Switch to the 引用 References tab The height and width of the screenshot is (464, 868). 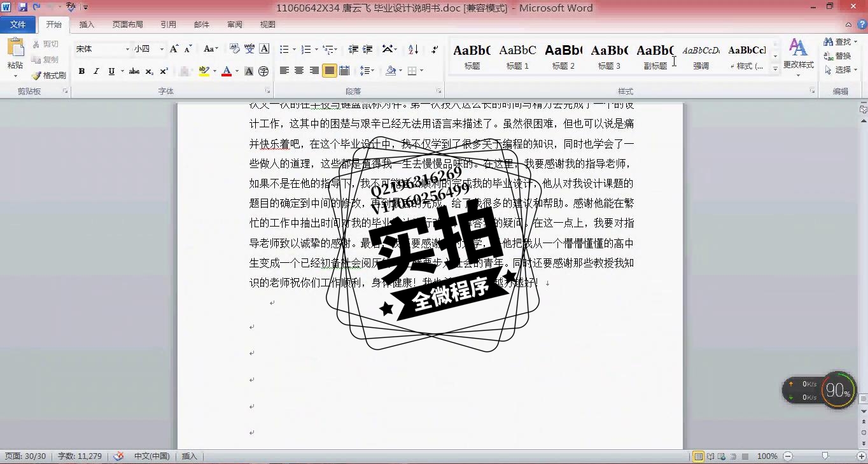coord(169,25)
